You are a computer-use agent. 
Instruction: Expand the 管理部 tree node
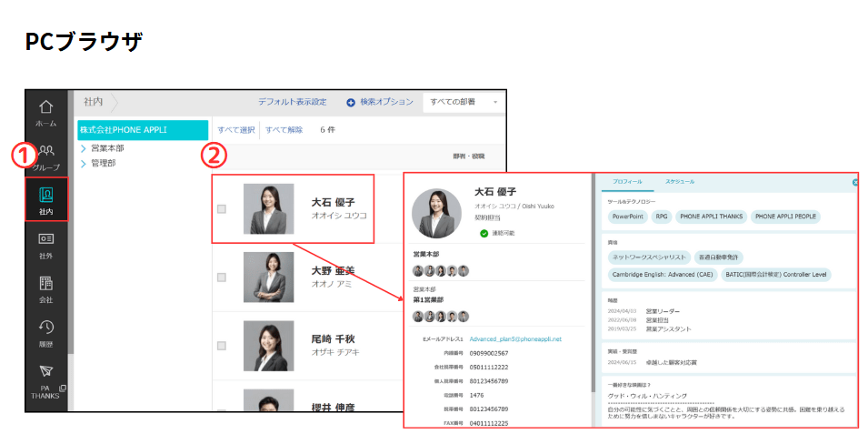tap(84, 164)
